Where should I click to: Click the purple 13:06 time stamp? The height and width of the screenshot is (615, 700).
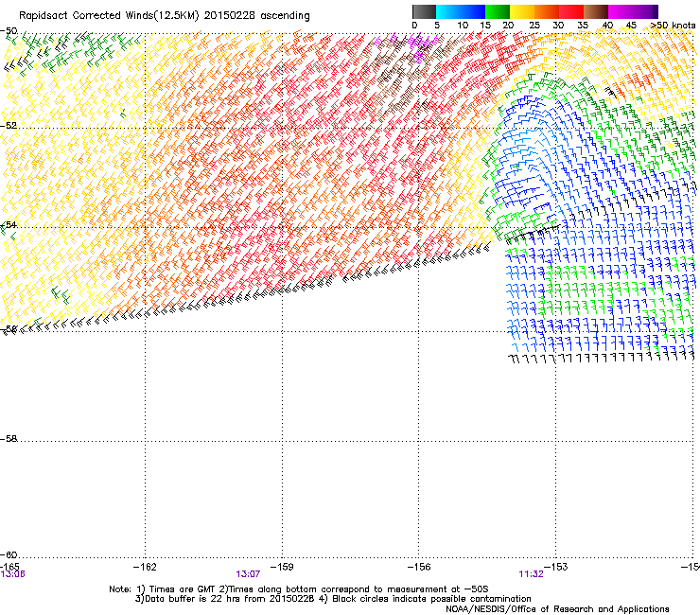click(x=12, y=574)
